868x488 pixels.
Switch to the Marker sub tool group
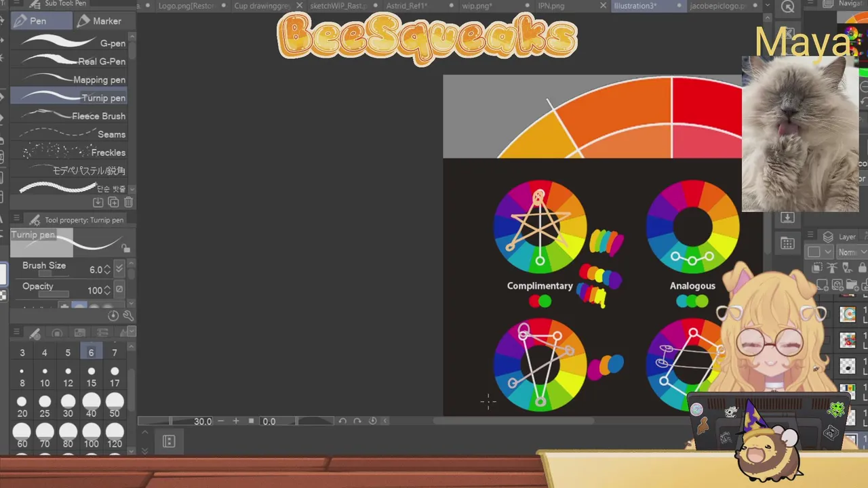pyautogui.click(x=100, y=21)
